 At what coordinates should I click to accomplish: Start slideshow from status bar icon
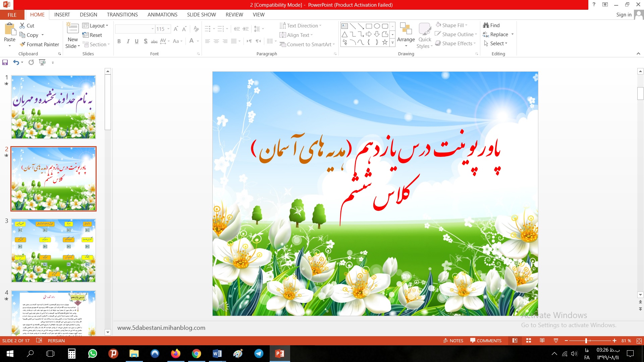pyautogui.click(x=556, y=341)
